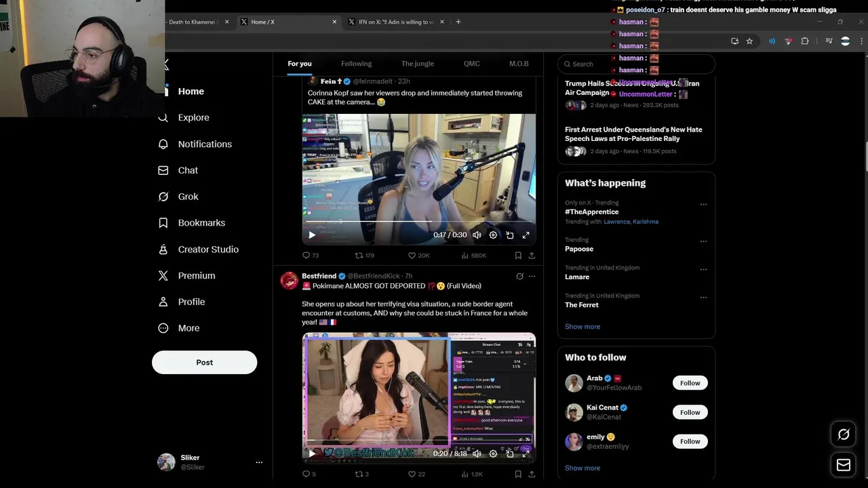Like the feinmadeit post
Image resolution: width=868 pixels, height=488 pixels.
pos(418,256)
